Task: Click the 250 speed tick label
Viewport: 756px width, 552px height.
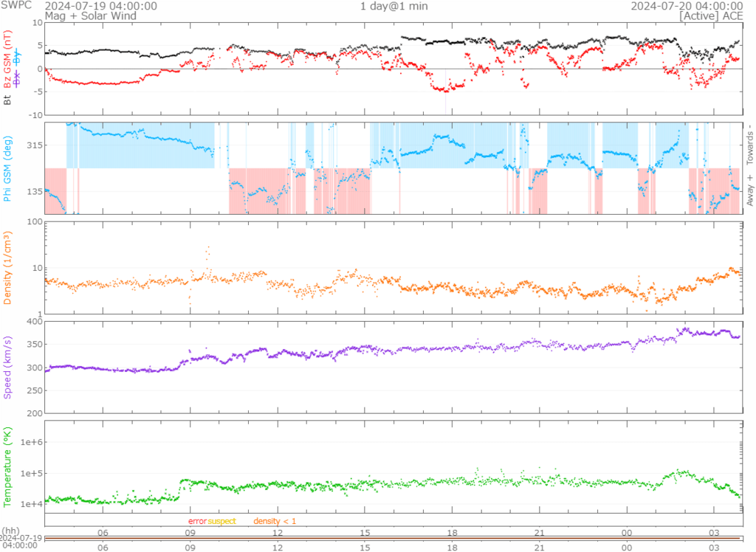Action: 35,390
